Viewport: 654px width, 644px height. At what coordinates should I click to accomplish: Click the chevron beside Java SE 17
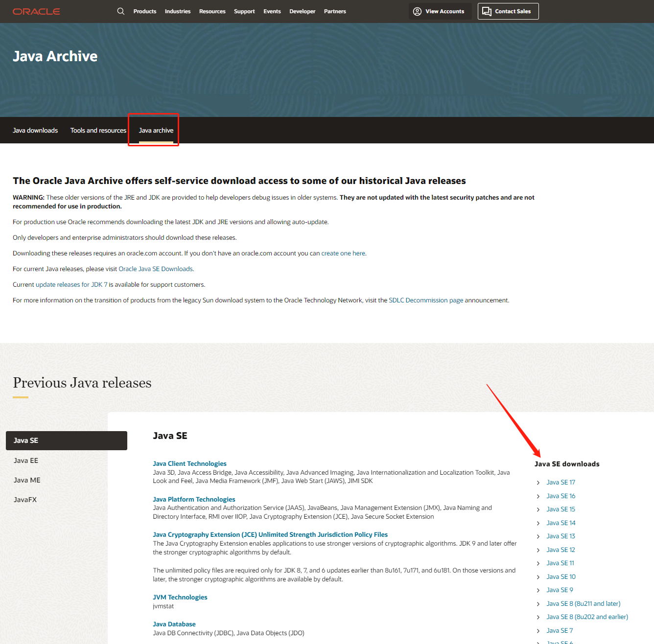point(538,483)
